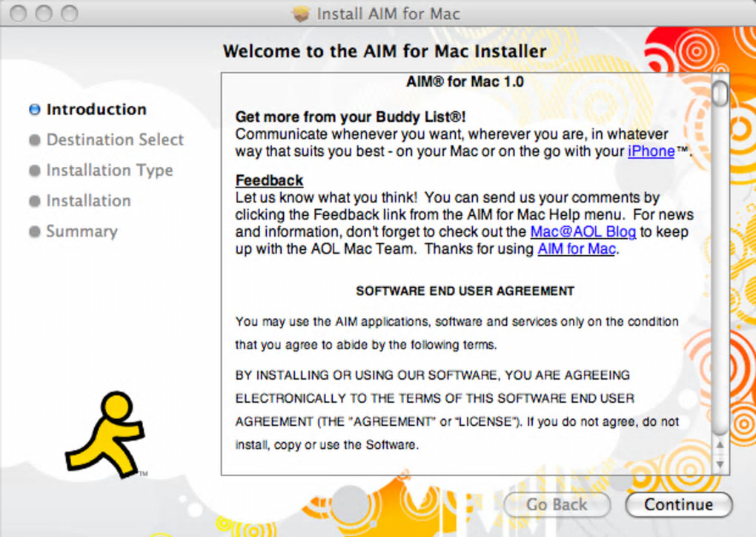Click the 'Welcome to the AIM for Mac Installer' title
Screen dimensions: 756x537
(384, 51)
